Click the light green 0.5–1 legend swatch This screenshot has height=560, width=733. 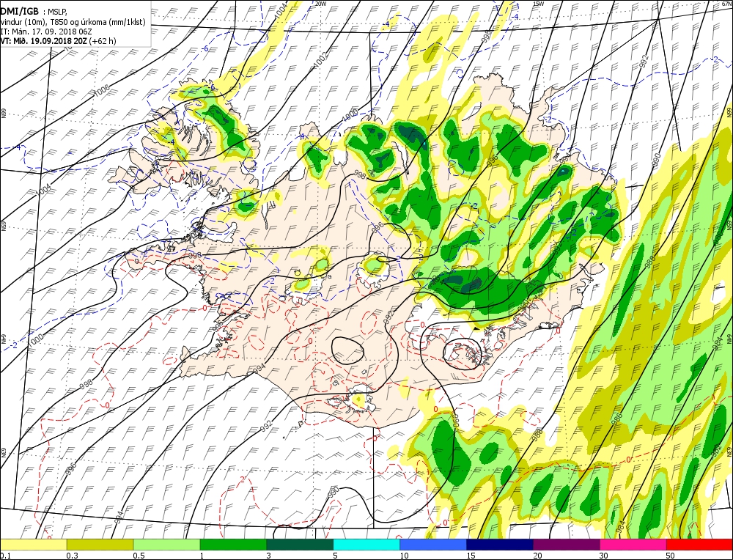[x=167, y=544]
